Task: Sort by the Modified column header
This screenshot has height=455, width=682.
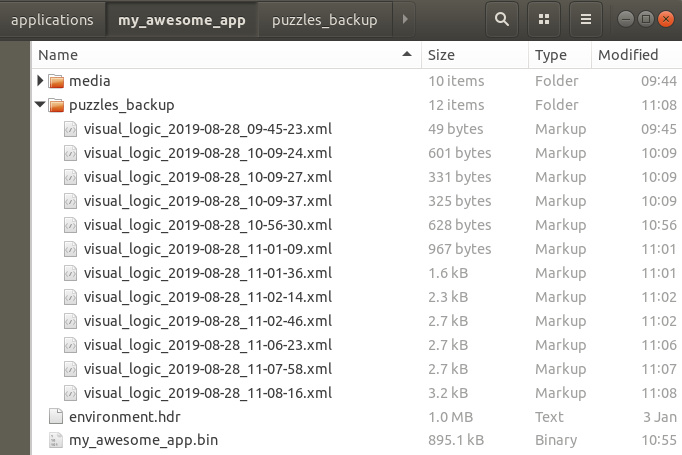Action: pos(637,55)
